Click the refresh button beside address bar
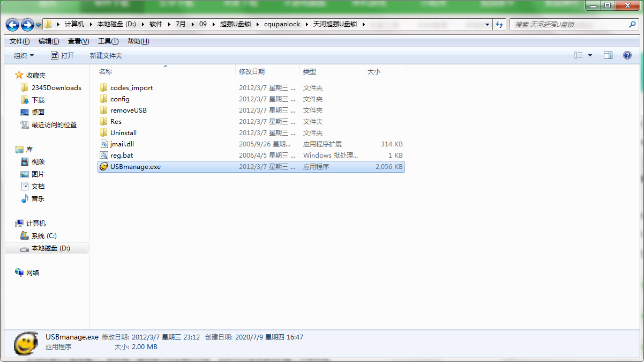 pos(500,24)
